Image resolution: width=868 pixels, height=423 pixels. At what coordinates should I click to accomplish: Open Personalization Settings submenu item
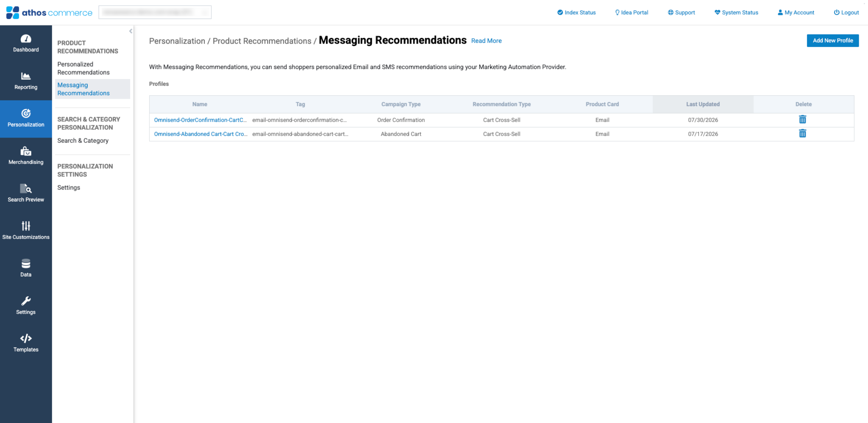(x=69, y=188)
